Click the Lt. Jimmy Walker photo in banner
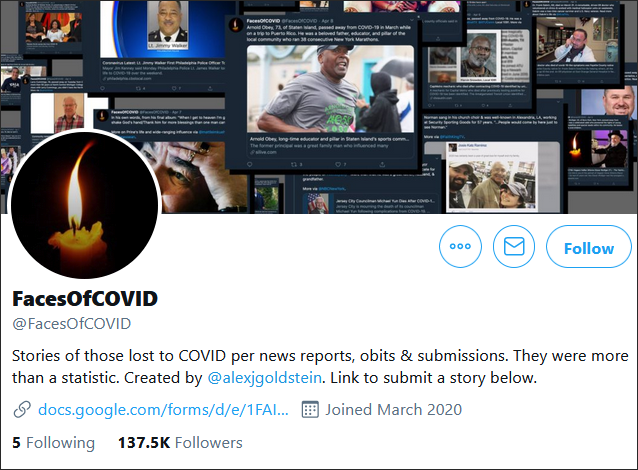Viewport: 638px width, 470px height. tap(168, 24)
